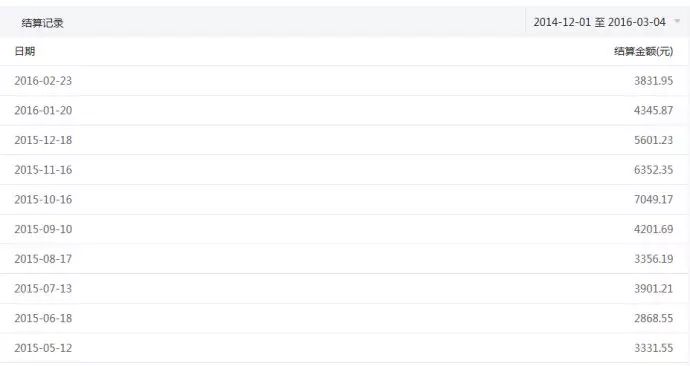Select the 2015-05-12 settlement row
This screenshot has width=690, height=366.
point(344,348)
